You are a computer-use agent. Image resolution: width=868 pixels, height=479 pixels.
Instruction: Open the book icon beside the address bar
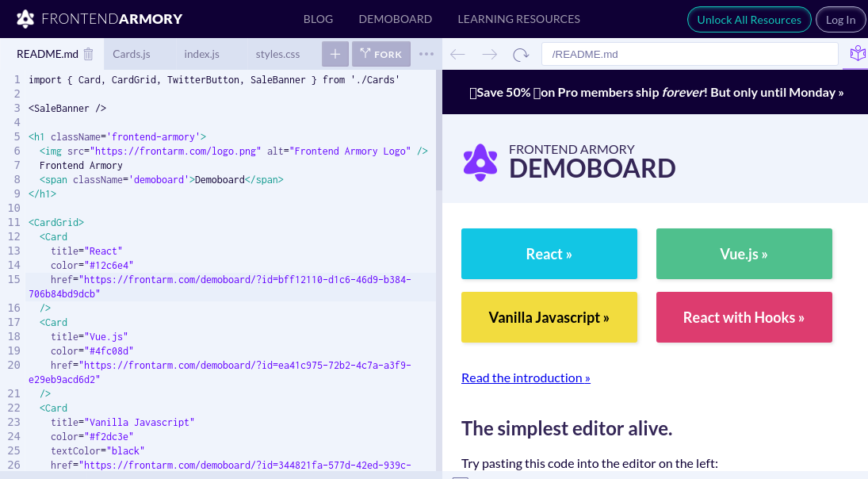[x=858, y=54]
